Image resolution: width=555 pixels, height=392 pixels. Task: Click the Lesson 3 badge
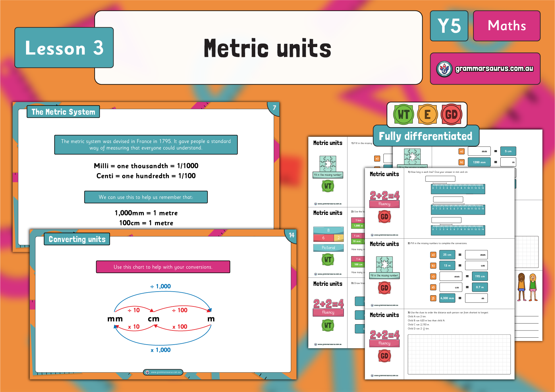(64, 48)
